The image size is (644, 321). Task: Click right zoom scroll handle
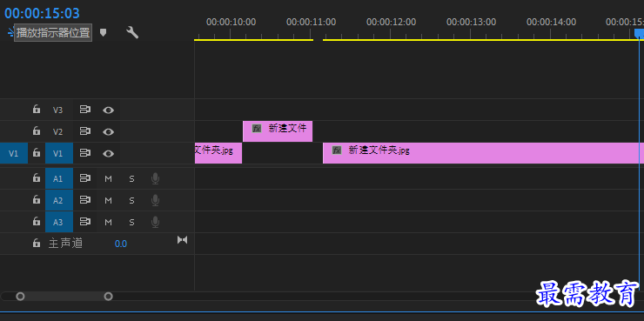tap(108, 296)
